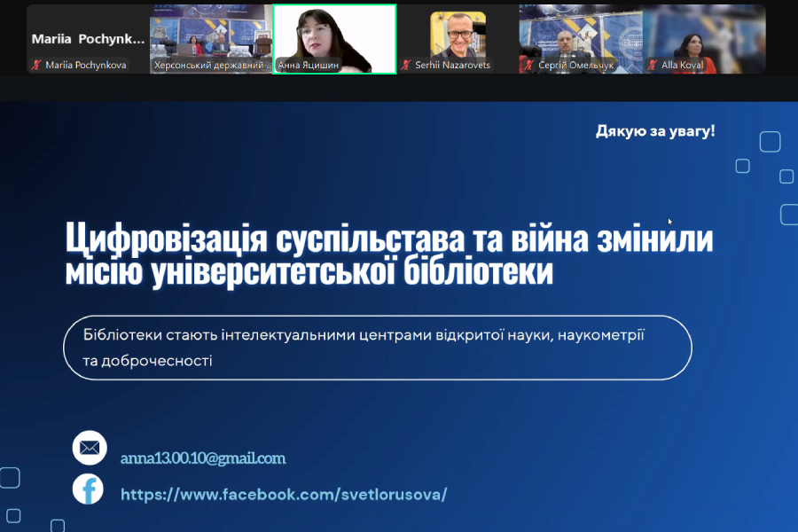Click the Alla Koval name label

(683, 65)
